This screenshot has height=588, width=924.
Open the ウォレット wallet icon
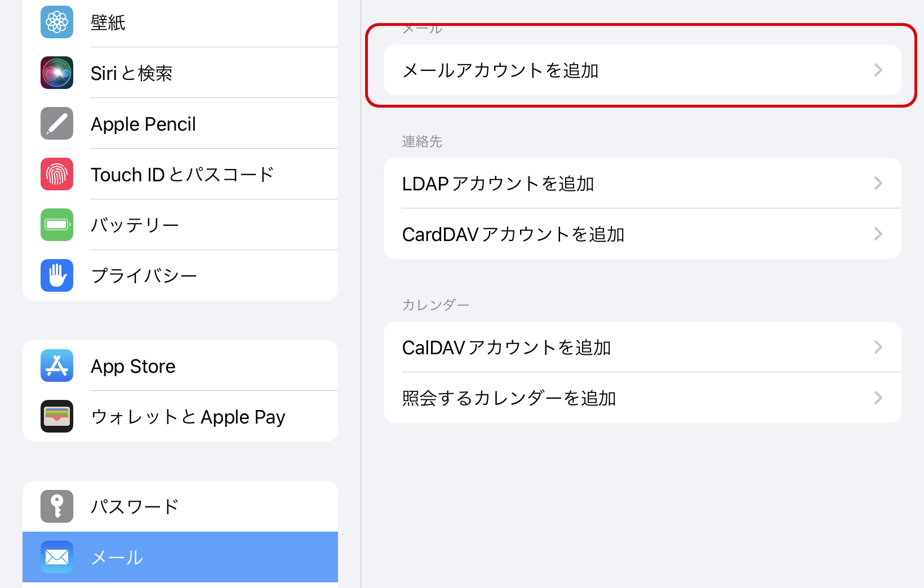[57, 416]
